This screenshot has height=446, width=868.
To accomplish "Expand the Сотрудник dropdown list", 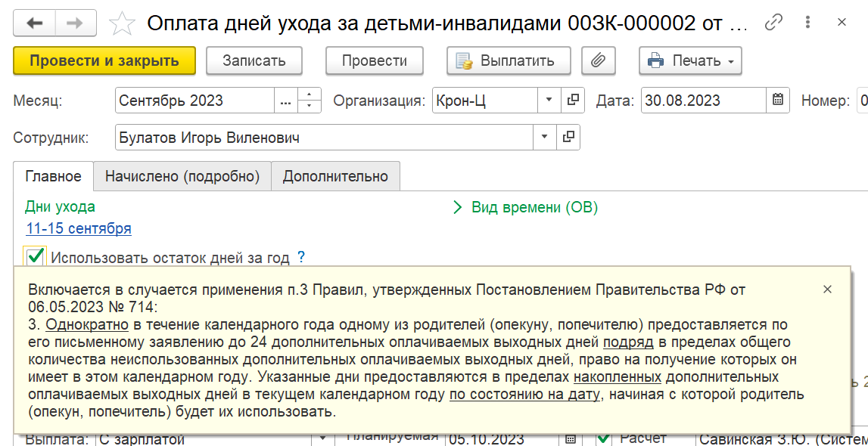I will coord(545,137).
